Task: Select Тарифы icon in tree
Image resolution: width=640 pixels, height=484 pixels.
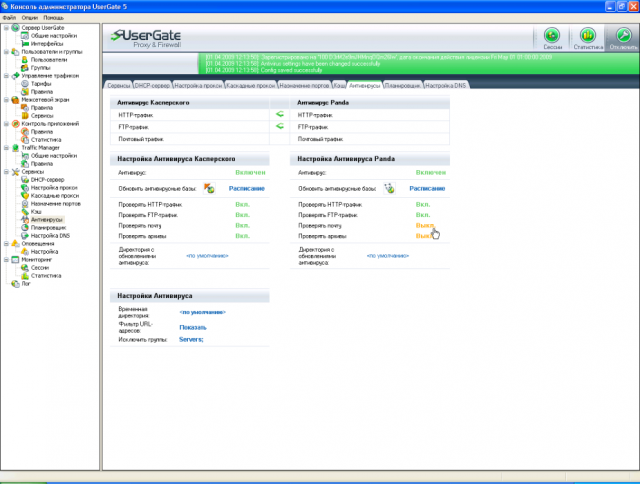Action: tap(25, 84)
